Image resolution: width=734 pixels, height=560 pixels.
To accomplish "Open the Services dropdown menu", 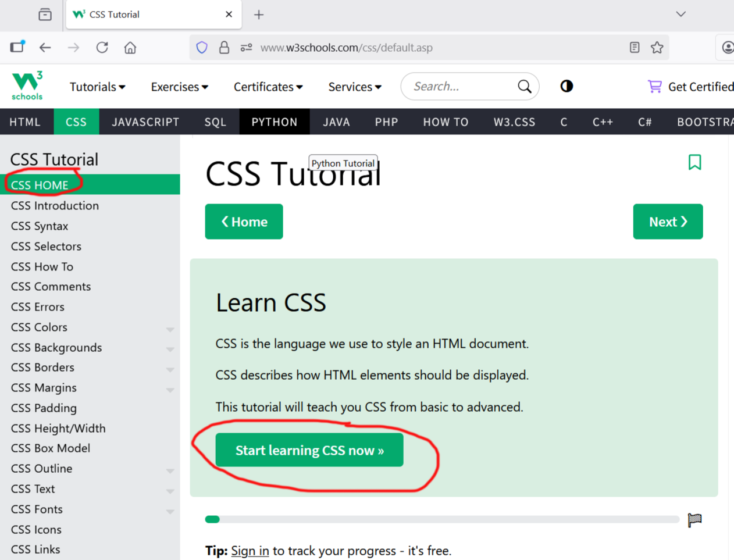I will pyautogui.click(x=355, y=87).
